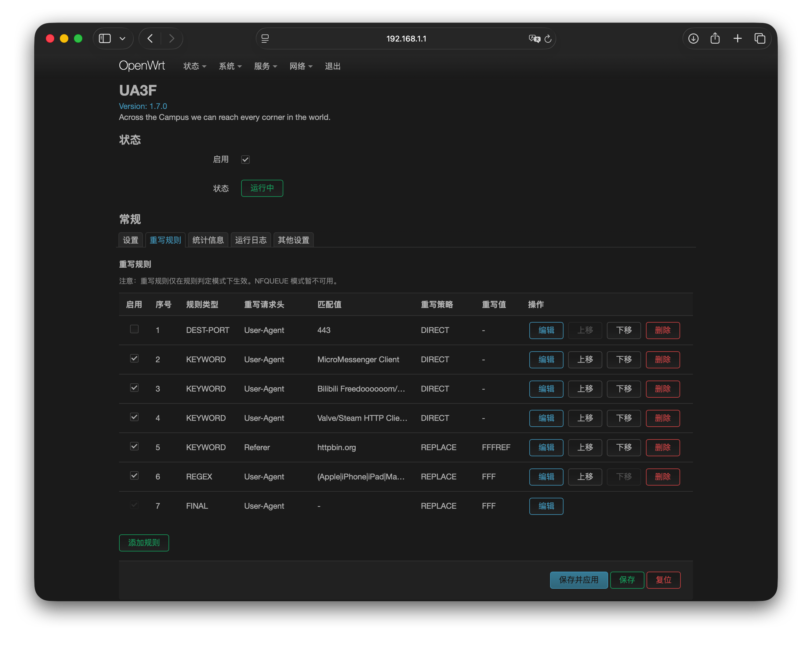The height and width of the screenshot is (647, 812).
Task: Click the 192.168.1.1 address field
Action: 406,38
